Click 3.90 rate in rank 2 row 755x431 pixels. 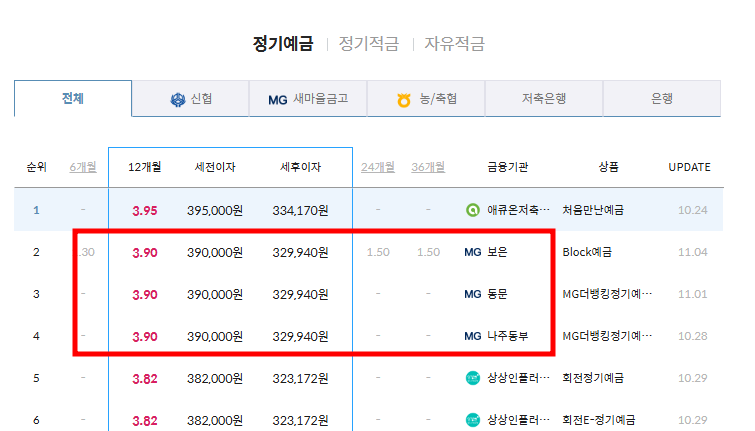click(x=145, y=252)
